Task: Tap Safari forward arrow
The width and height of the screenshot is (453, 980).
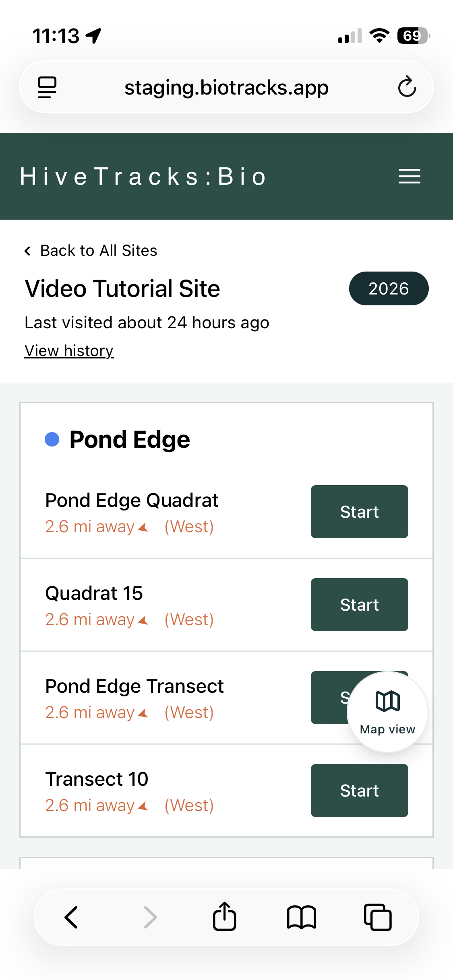Action: click(x=150, y=917)
